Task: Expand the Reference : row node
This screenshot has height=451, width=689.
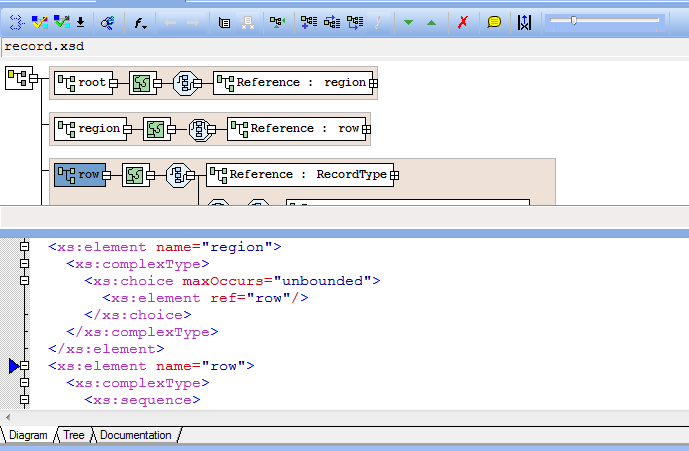Action: point(366,129)
